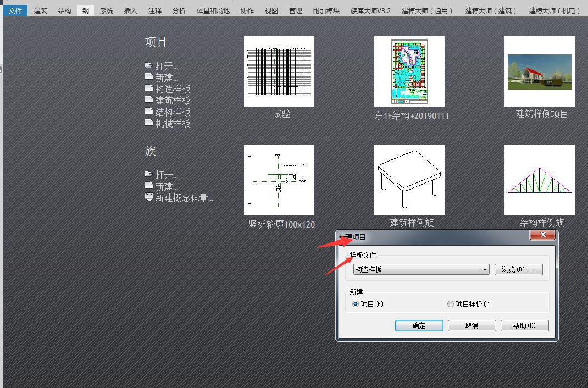Open the 建筑样例族 table thumbnail
Viewport: 588px width, 388px height.
coord(409,180)
